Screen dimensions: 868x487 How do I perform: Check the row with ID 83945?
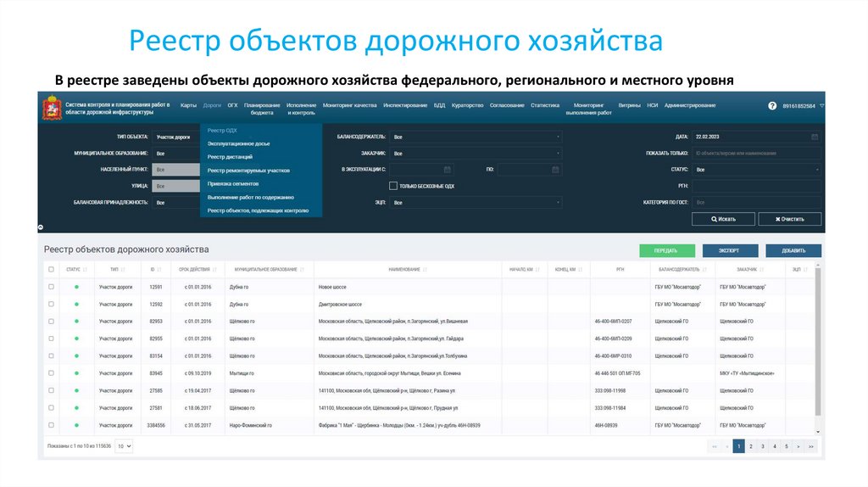(51, 372)
